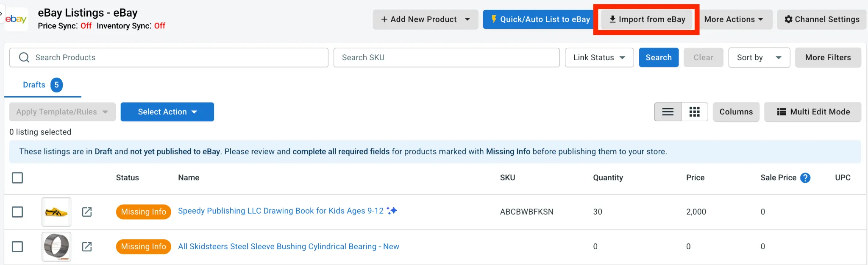Clear the search filters
The width and height of the screenshot is (868, 265).
[x=704, y=58]
